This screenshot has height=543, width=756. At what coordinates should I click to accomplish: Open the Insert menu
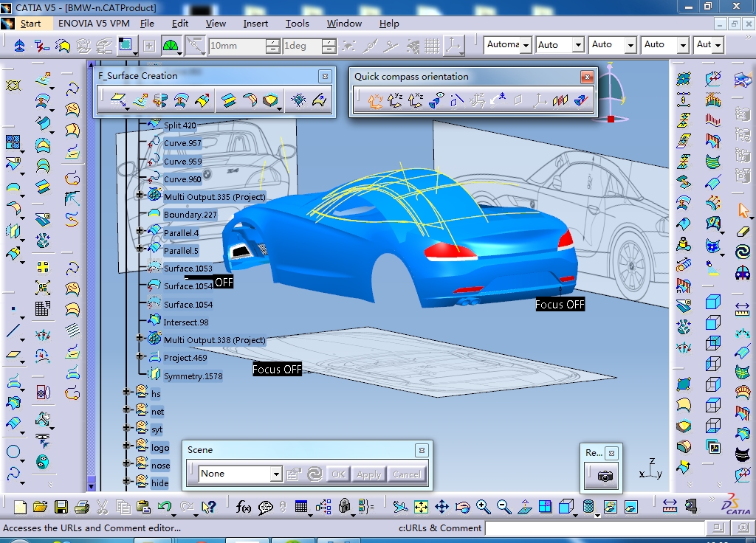[x=255, y=24]
